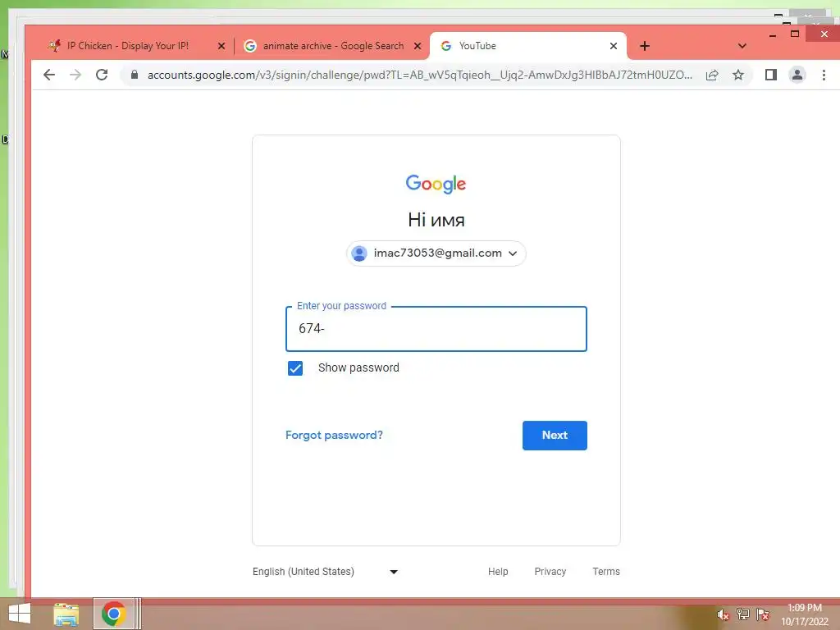840x630 pixels.
Task: Open the imac73053@gmail.com account switcher
Action: pyautogui.click(x=436, y=253)
